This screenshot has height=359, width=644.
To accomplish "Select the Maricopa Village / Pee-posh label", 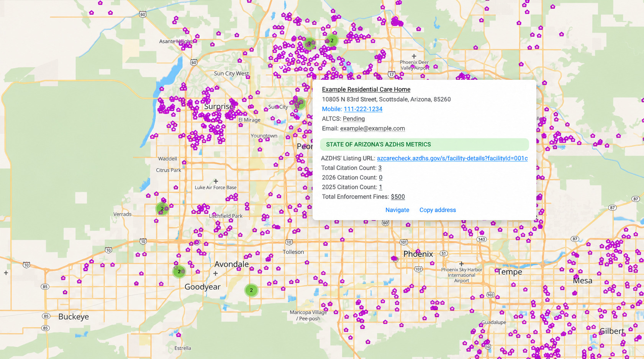I will [309, 315].
